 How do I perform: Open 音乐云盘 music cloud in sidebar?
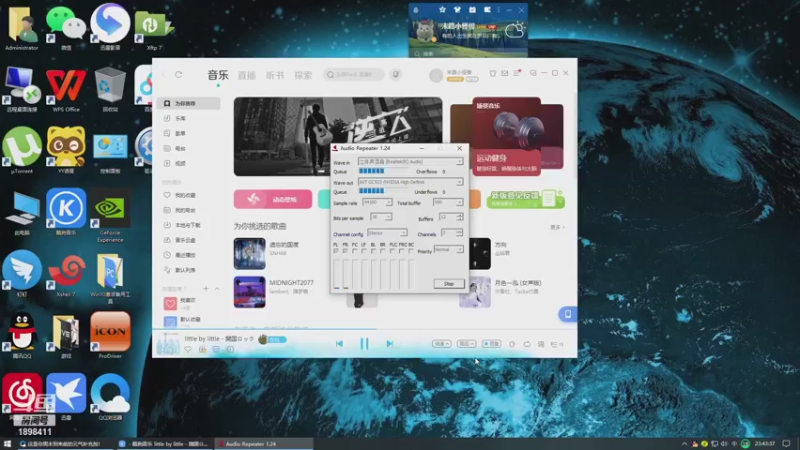click(x=188, y=240)
